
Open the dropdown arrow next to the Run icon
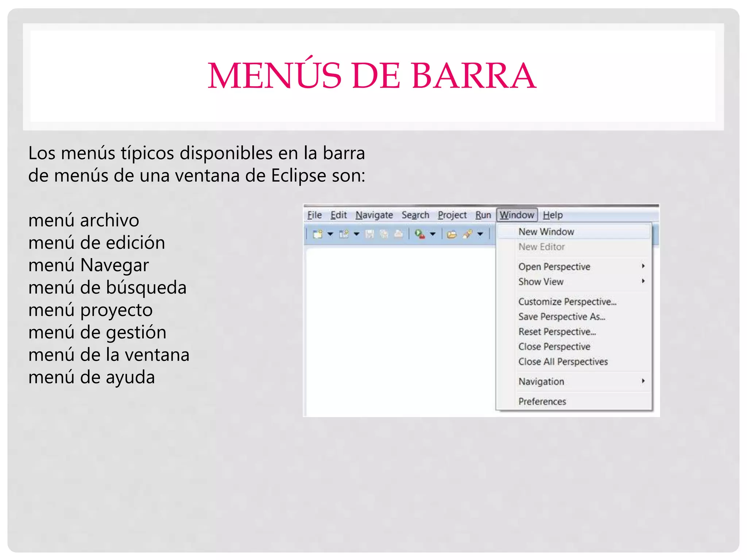click(x=433, y=234)
